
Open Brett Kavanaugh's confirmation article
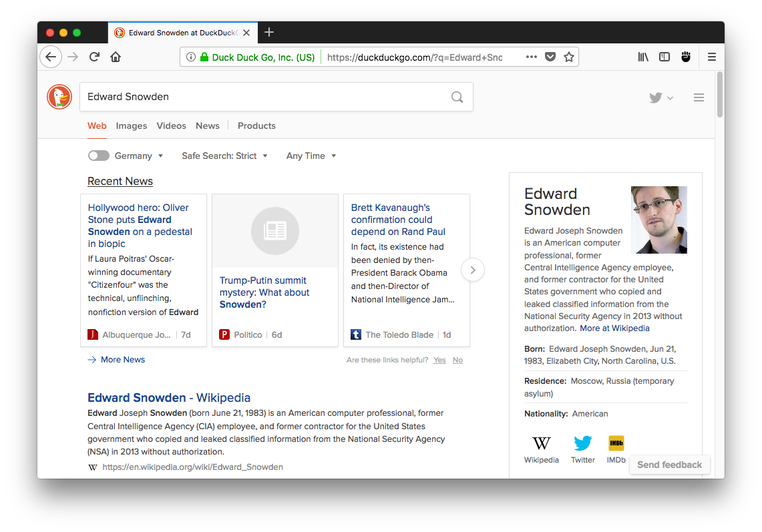(398, 220)
